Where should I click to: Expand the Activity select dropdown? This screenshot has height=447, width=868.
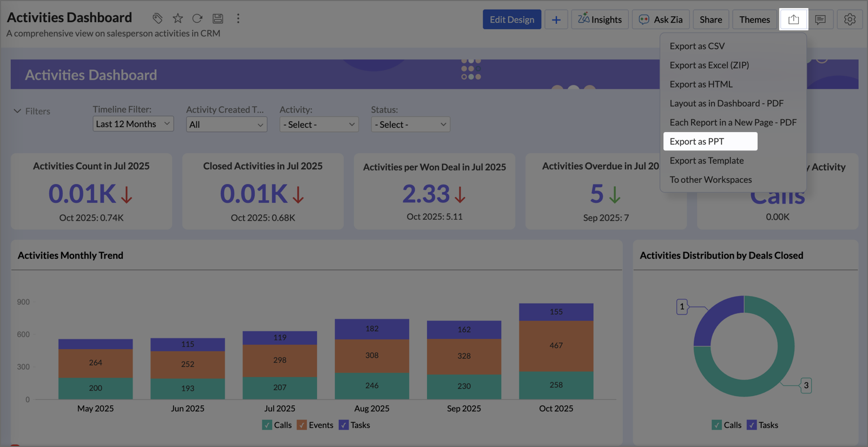319,124
